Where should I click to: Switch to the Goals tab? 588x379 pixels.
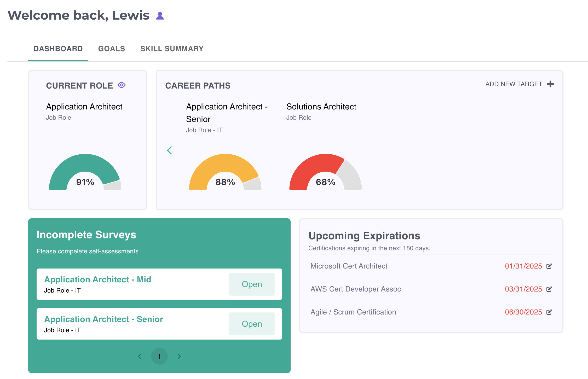[112, 49]
